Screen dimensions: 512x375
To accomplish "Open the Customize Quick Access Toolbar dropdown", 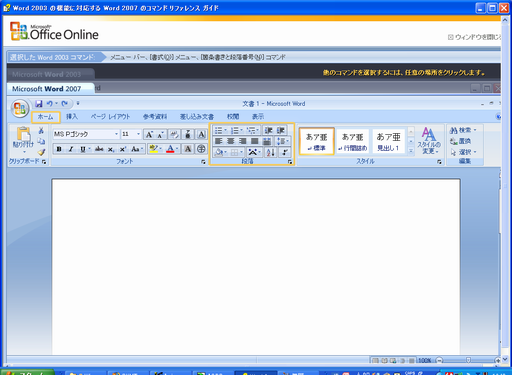I will (x=78, y=103).
